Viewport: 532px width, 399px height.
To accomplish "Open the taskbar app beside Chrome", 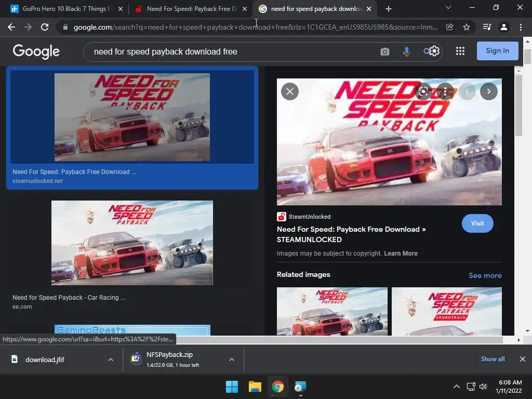I will 300,387.
